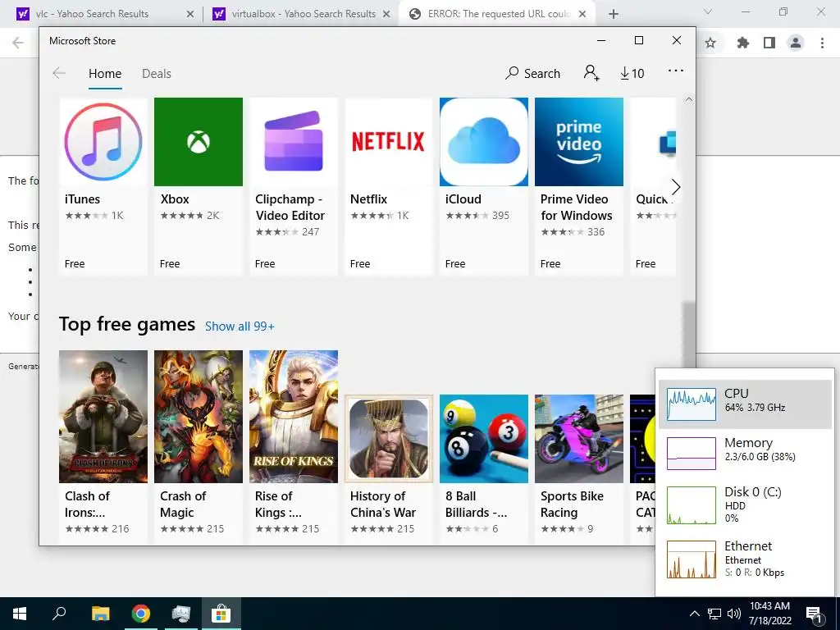Click Microsoft Store taskbar icon
This screenshot has width=840, height=630.
pyautogui.click(x=221, y=614)
